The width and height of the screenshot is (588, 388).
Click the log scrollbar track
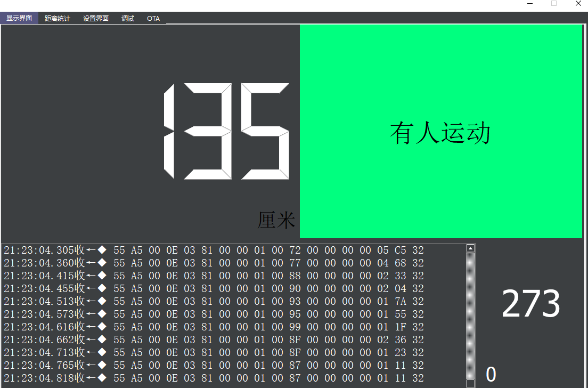[470, 314]
